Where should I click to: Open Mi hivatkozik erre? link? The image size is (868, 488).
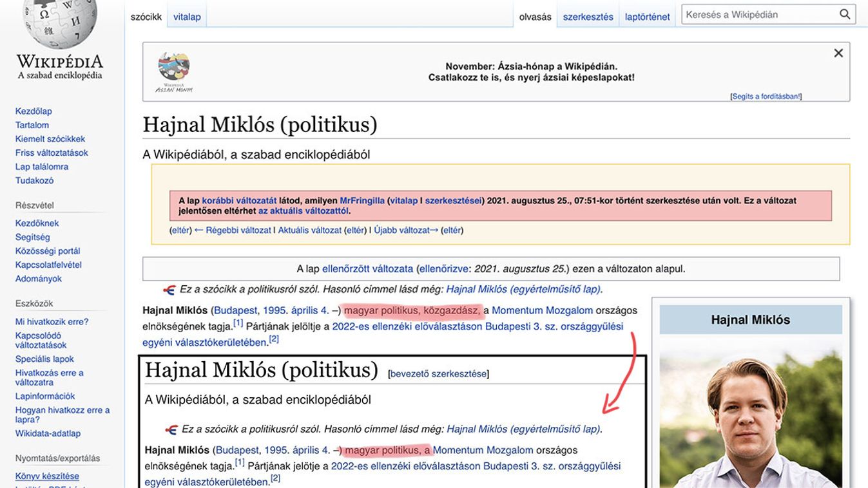point(52,322)
